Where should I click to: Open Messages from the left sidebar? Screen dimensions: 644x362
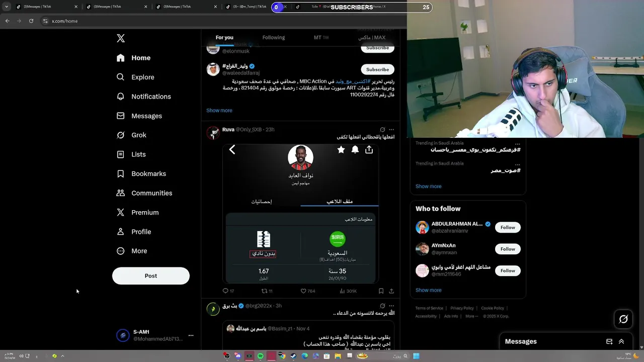point(139,116)
